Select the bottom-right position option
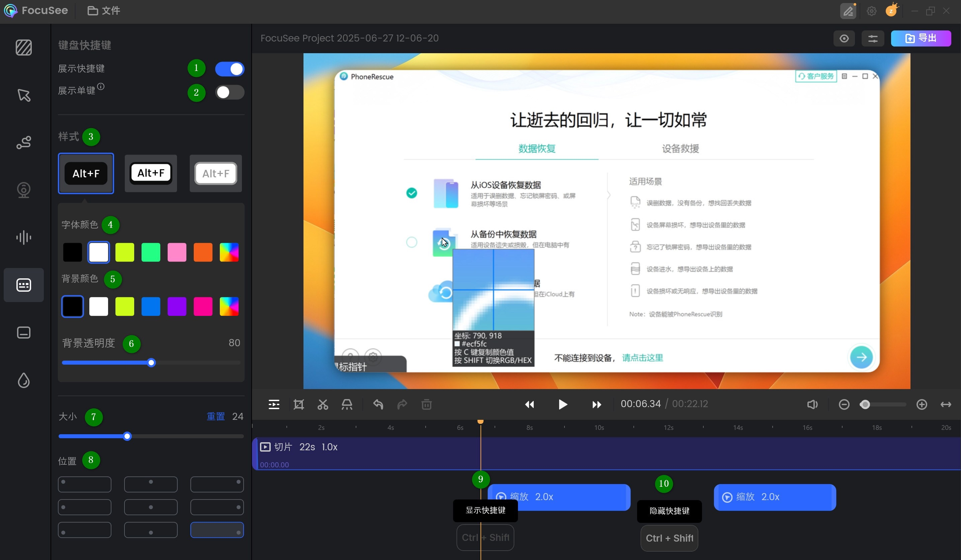961x560 pixels. [x=217, y=530]
